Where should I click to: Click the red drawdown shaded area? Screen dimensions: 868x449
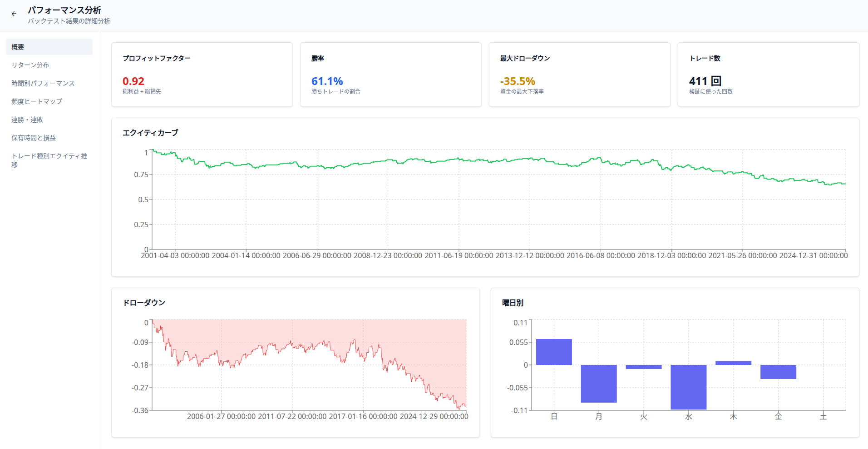[409, 336]
